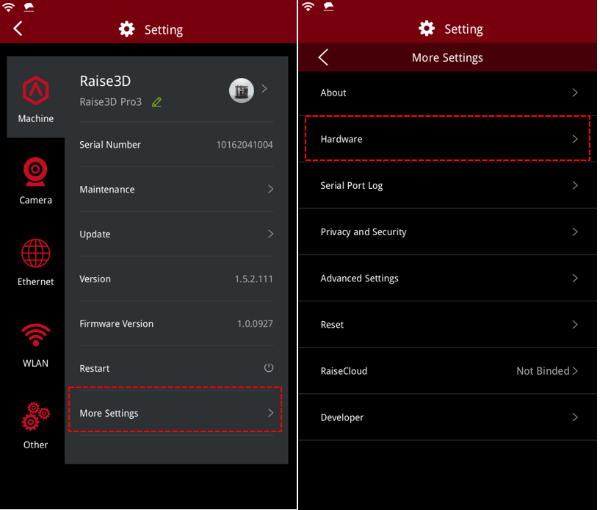Open the Developer options row
This screenshot has height=510, width=600.
click(x=448, y=417)
